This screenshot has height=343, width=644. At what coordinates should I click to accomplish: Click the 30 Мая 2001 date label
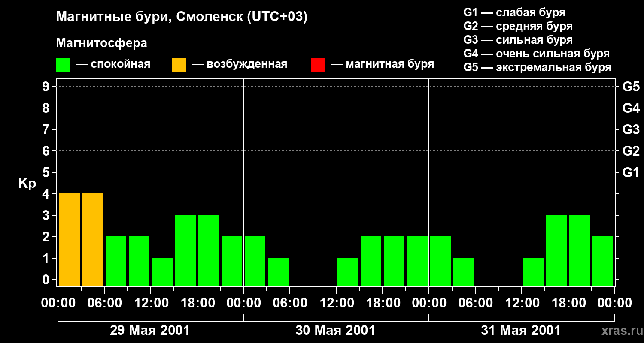point(335,331)
